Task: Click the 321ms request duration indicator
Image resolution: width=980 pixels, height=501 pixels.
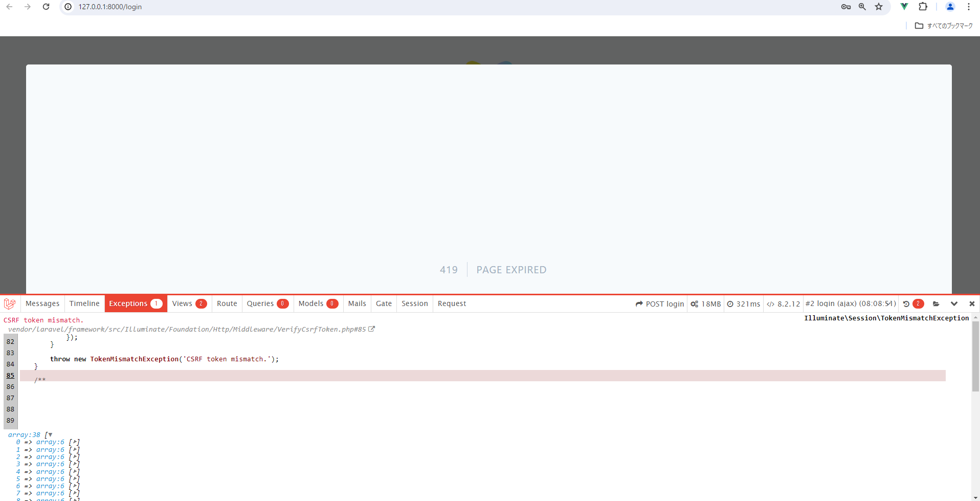Action: (x=744, y=304)
